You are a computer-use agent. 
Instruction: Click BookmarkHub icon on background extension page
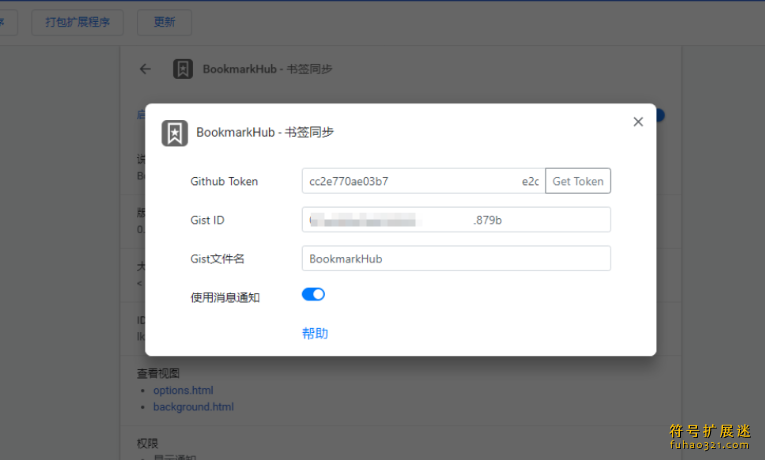183,69
